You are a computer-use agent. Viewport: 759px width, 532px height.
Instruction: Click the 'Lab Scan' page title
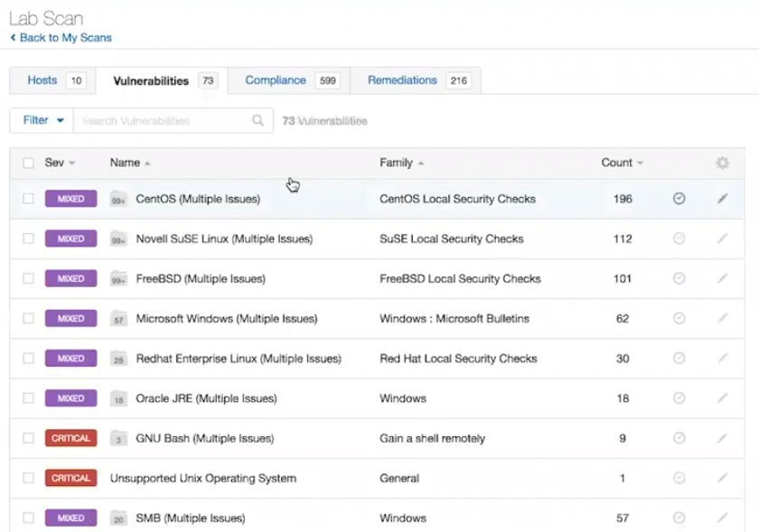(46, 18)
